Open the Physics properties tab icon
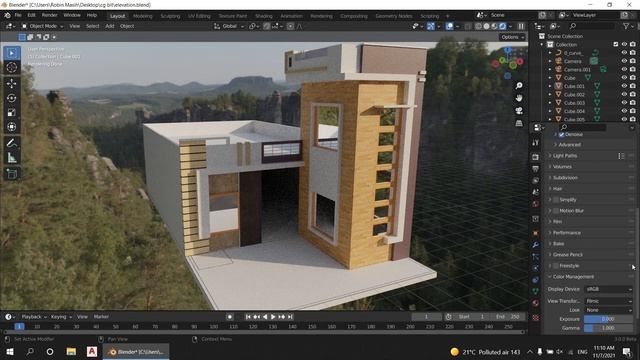 (x=536, y=268)
